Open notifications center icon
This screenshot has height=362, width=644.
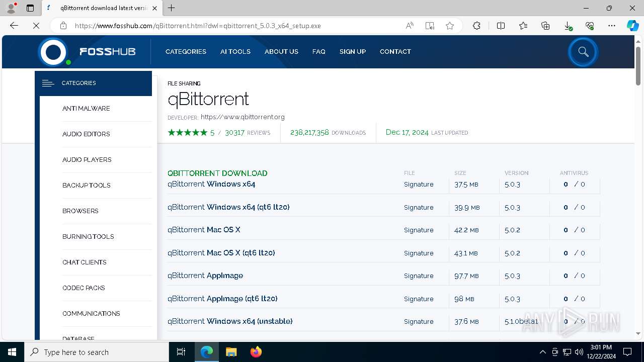(627, 352)
